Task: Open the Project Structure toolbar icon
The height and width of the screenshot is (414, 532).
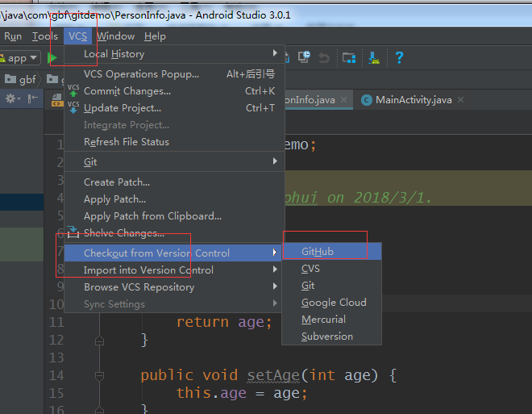Action: (349, 58)
